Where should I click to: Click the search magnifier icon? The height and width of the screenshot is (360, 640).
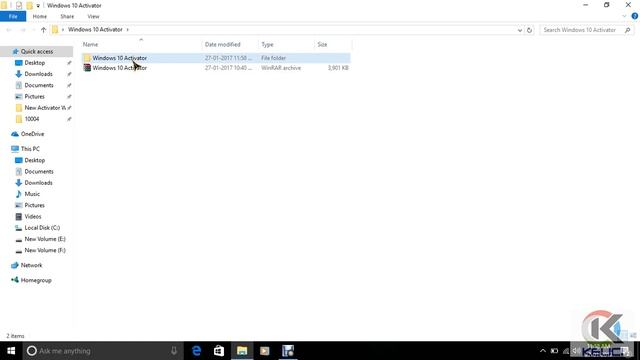pyautogui.click(x=627, y=30)
